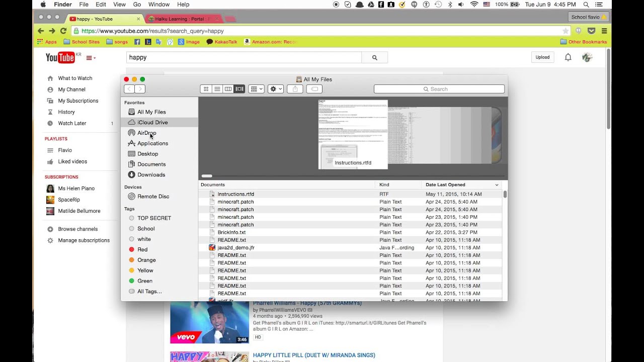Click Chrome back arrow
Image resolution: width=644 pixels, height=362 pixels.
(41, 31)
